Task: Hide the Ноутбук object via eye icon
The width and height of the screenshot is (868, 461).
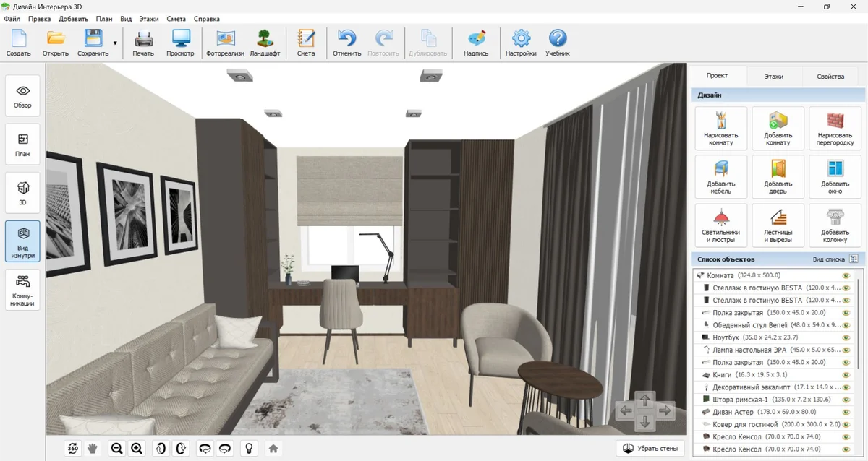Action: tap(844, 337)
